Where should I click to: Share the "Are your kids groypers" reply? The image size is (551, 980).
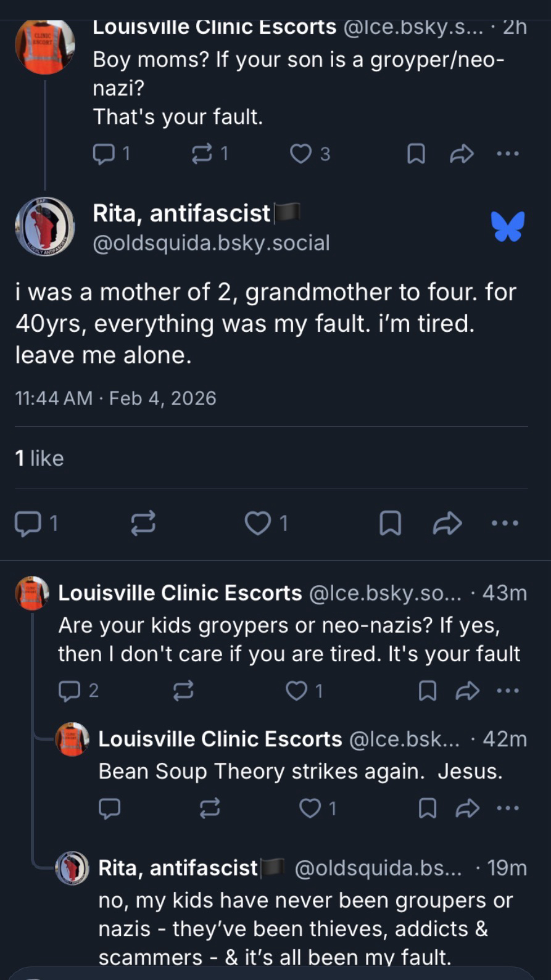(x=467, y=691)
